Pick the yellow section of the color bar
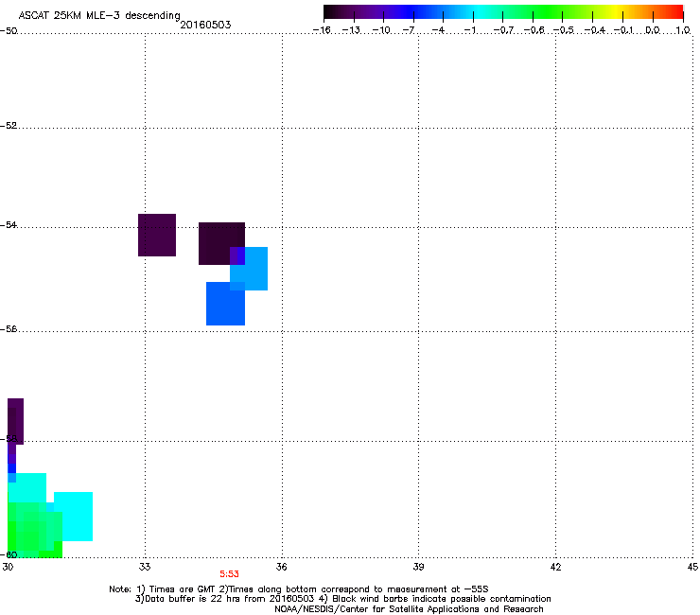Viewport: 700px width, 615px height. [x=616, y=11]
